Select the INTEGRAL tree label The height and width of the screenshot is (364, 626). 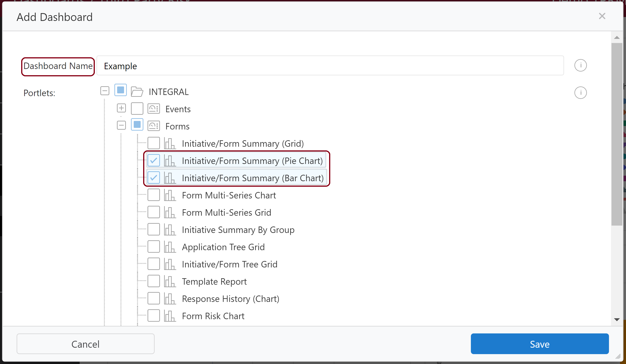click(x=169, y=92)
